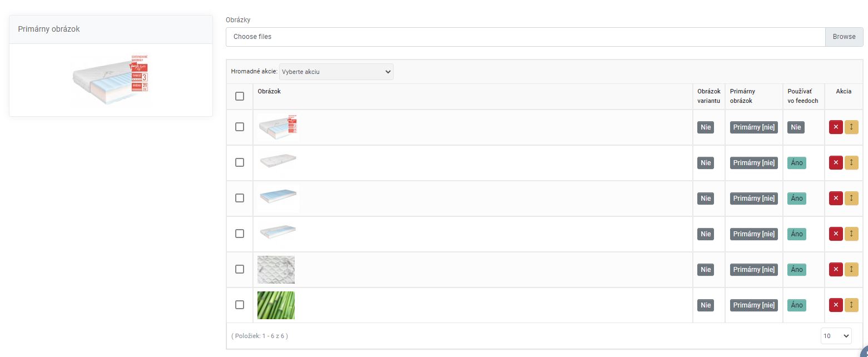Open the items-per-page dropdown showing 10
Image resolution: width=868 pixels, height=357 pixels.
click(836, 336)
